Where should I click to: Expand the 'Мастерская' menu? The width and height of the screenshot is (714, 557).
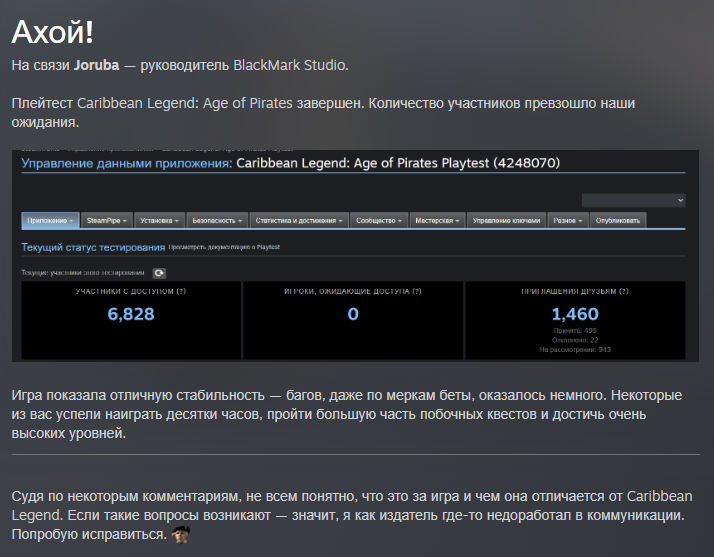[x=437, y=220]
